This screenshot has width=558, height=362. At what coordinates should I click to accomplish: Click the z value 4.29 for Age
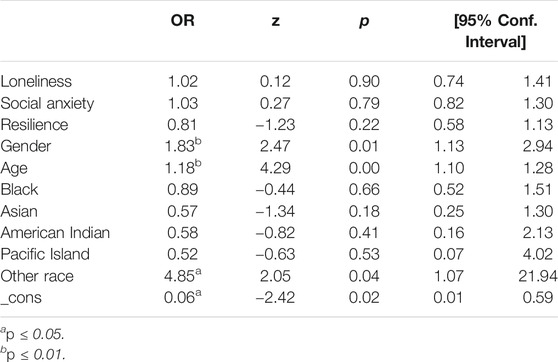pos(275,168)
